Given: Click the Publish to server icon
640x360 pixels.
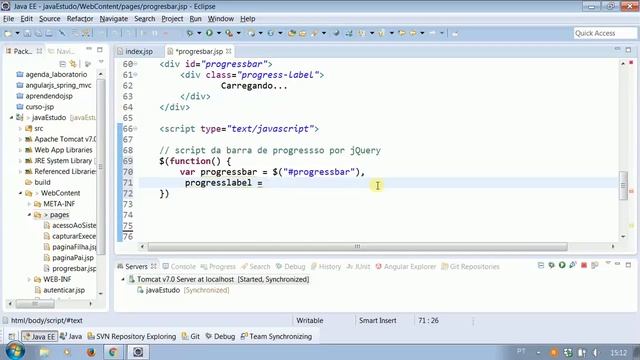Looking at the screenshot, I should pos(594,265).
